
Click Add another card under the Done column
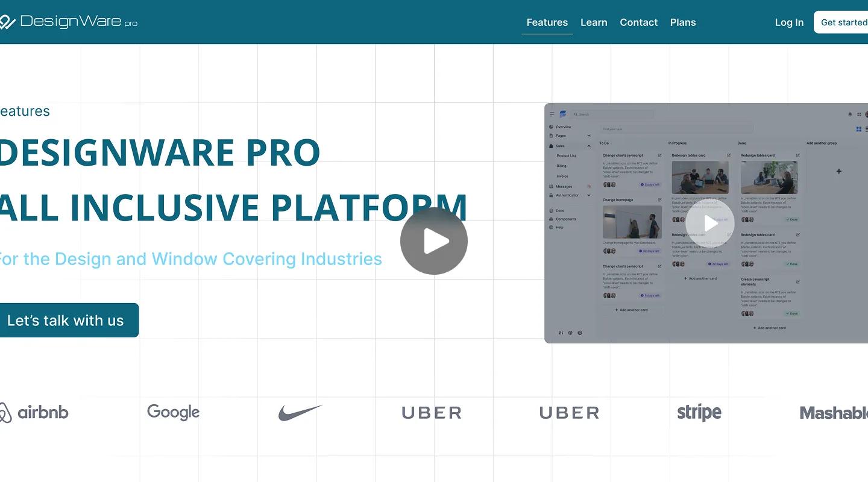pyautogui.click(x=770, y=328)
